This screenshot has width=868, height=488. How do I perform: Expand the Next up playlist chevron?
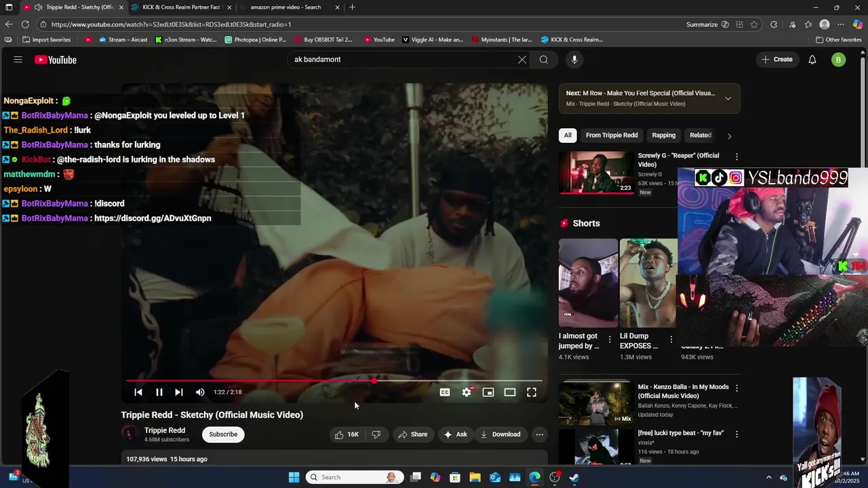[728, 98]
